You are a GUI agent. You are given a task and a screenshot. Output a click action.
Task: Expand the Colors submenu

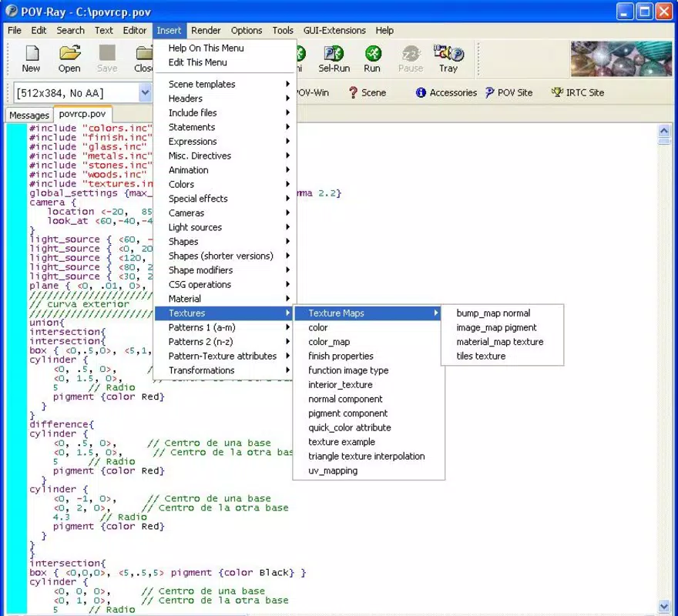tap(224, 184)
